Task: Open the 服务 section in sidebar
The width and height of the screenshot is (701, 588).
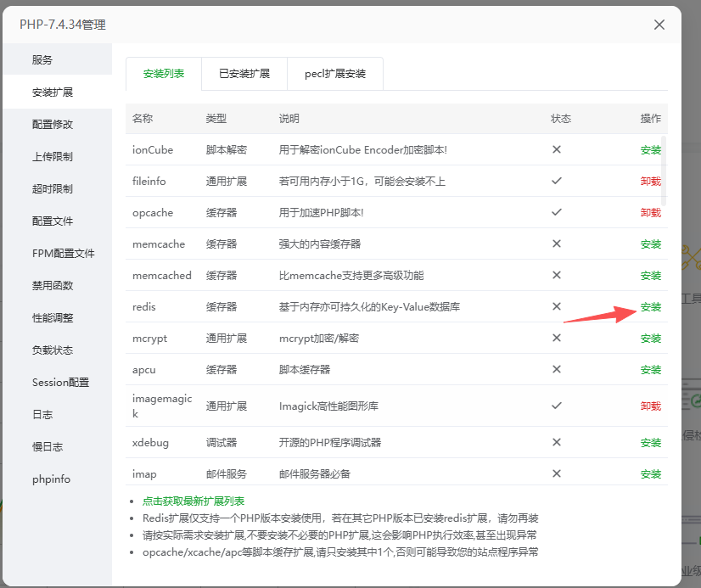Action: [x=57, y=59]
